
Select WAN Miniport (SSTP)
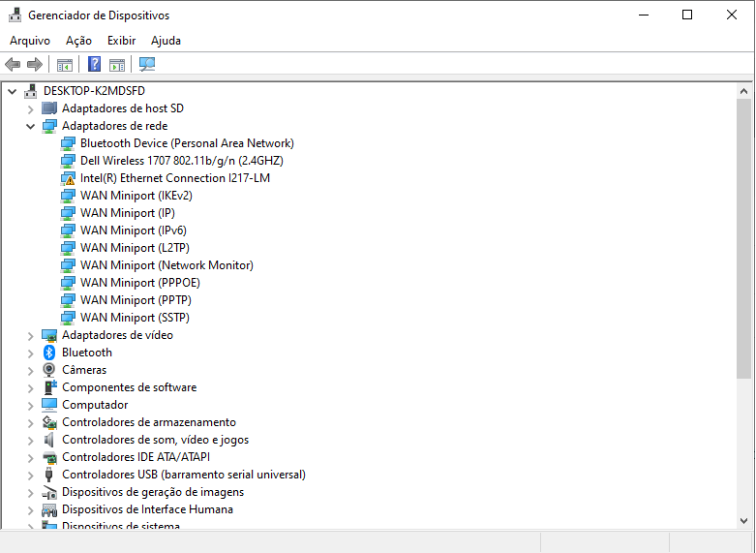click(135, 317)
